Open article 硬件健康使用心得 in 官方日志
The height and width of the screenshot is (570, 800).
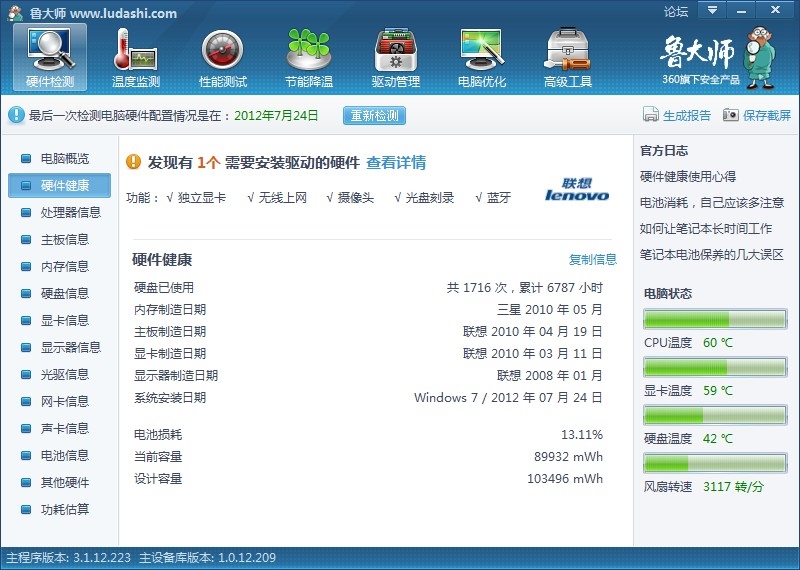(687, 176)
